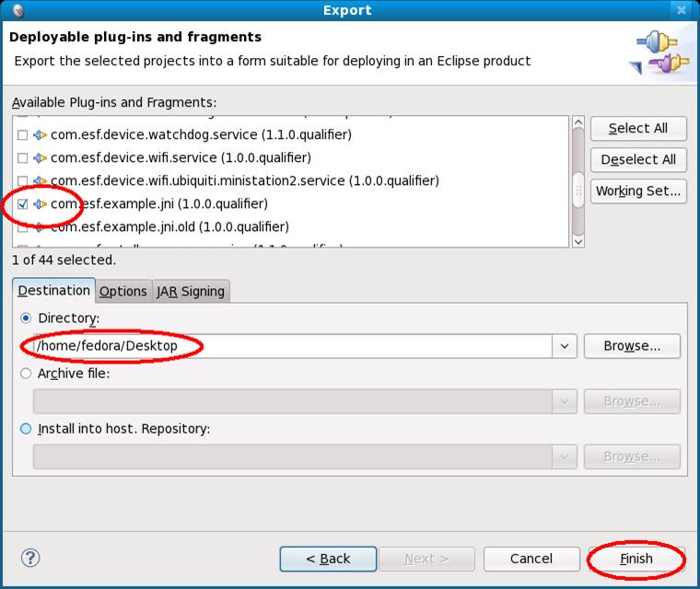The width and height of the screenshot is (700, 589).
Task: Click the Select All button
Action: [638, 129]
